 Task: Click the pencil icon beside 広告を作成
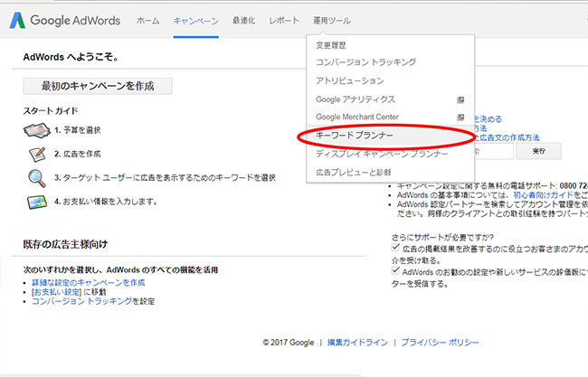click(x=37, y=154)
